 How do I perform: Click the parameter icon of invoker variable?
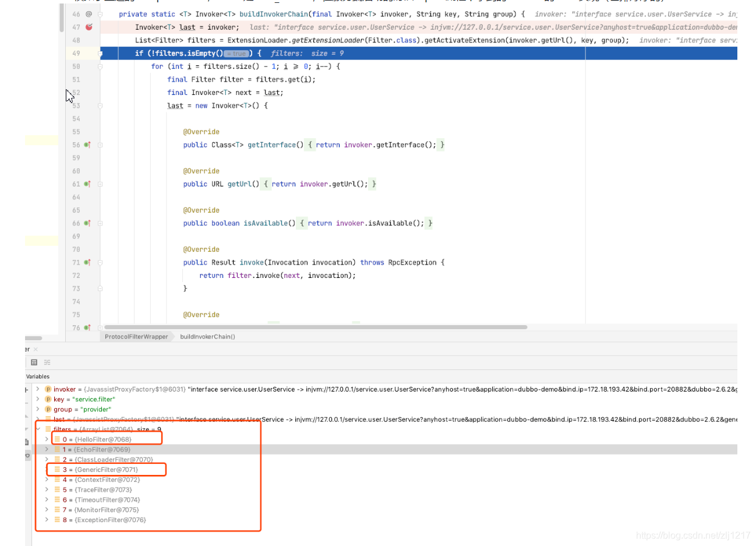[x=48, y=389]
